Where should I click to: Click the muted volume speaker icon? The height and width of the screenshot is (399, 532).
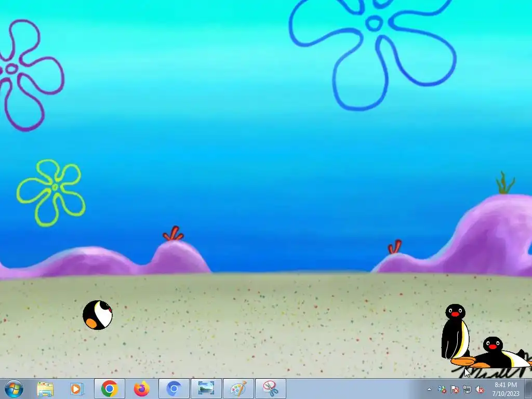[480, 389]
